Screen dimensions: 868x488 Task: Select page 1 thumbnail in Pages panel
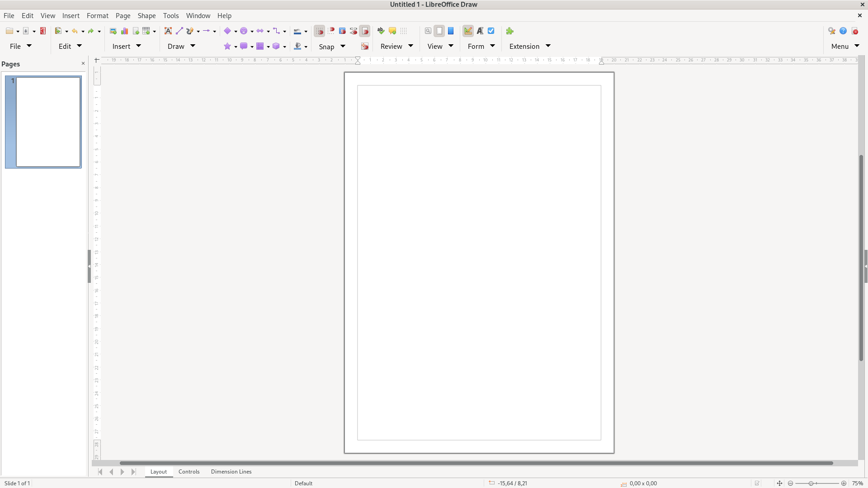click(48, 122)
